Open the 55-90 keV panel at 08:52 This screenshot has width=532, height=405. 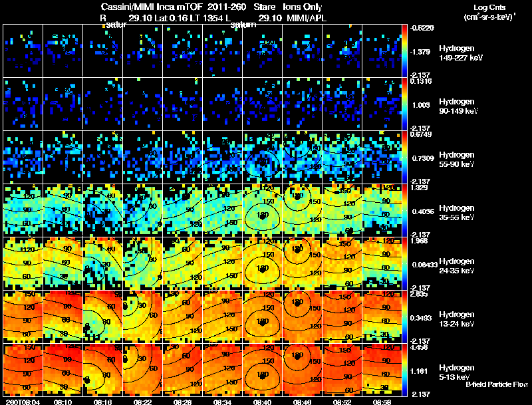pos(342,158)
